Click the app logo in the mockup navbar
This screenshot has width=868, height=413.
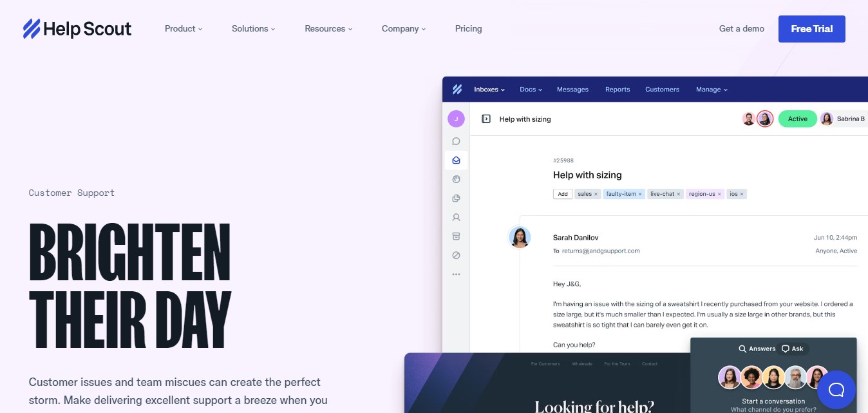[457, 90]
